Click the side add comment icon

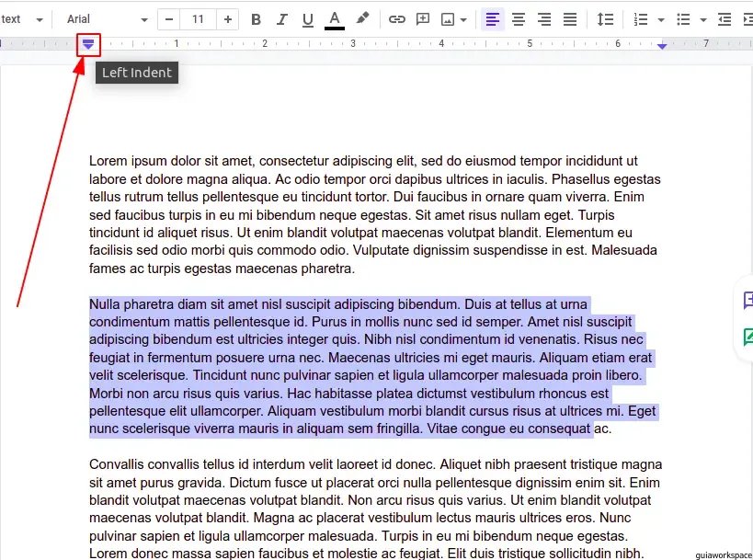[747, 300]
